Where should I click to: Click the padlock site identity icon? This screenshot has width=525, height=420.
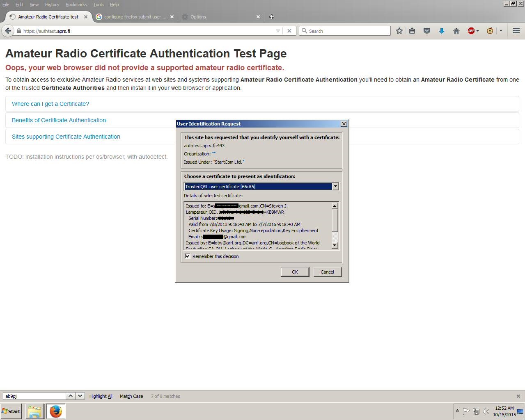point(19,31)
